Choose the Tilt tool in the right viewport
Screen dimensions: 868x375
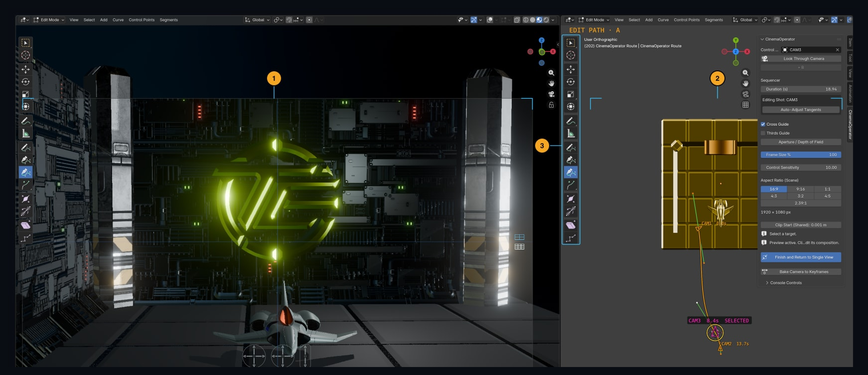pos(571,211)
